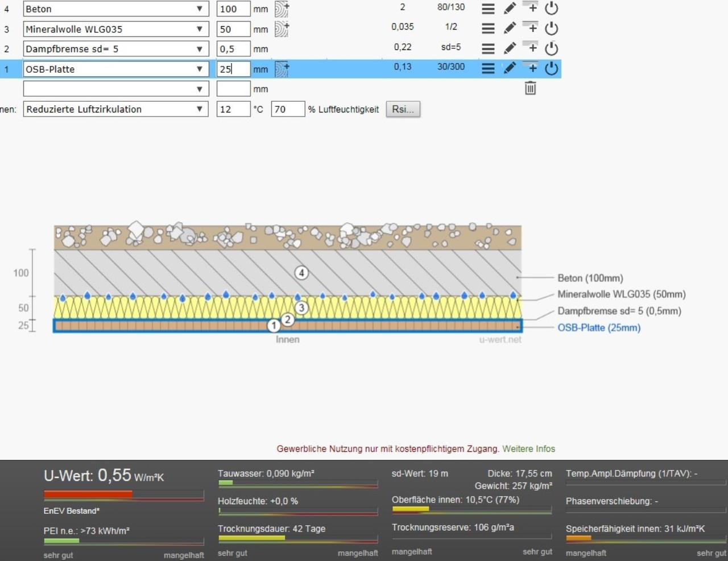Edit the Mineralwolle WLG035 layer
The height and width of the screenshot is (561, 728).
pos(510,28)
